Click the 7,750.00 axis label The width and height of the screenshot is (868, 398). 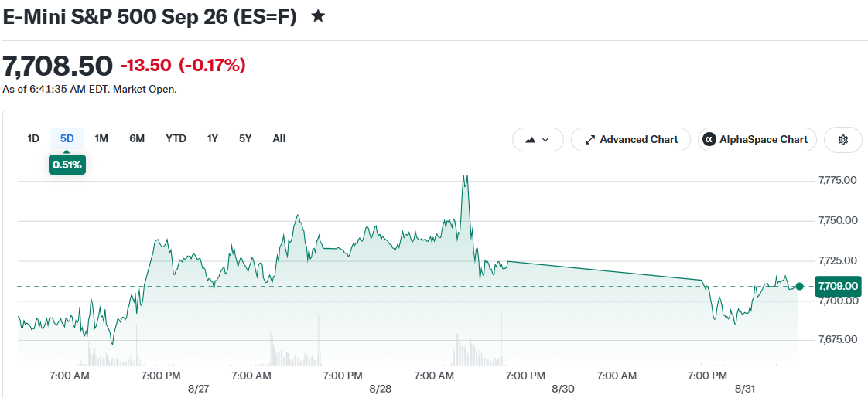coord(838,221)
